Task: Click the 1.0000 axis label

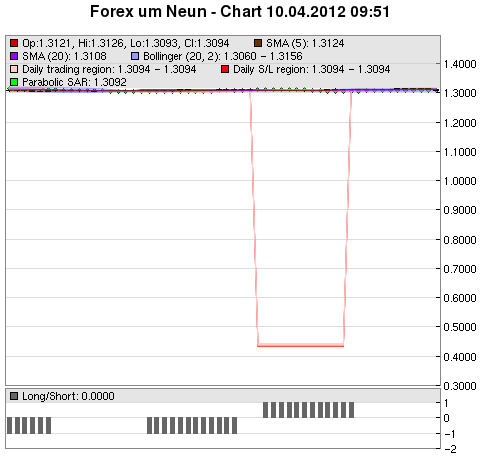Action: pos(460,181)
